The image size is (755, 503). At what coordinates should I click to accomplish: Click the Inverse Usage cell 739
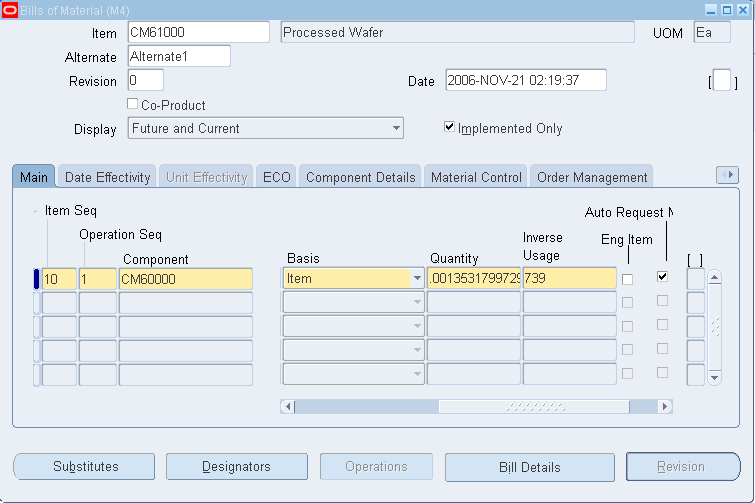pyautogui.click(x=570, y=279)
